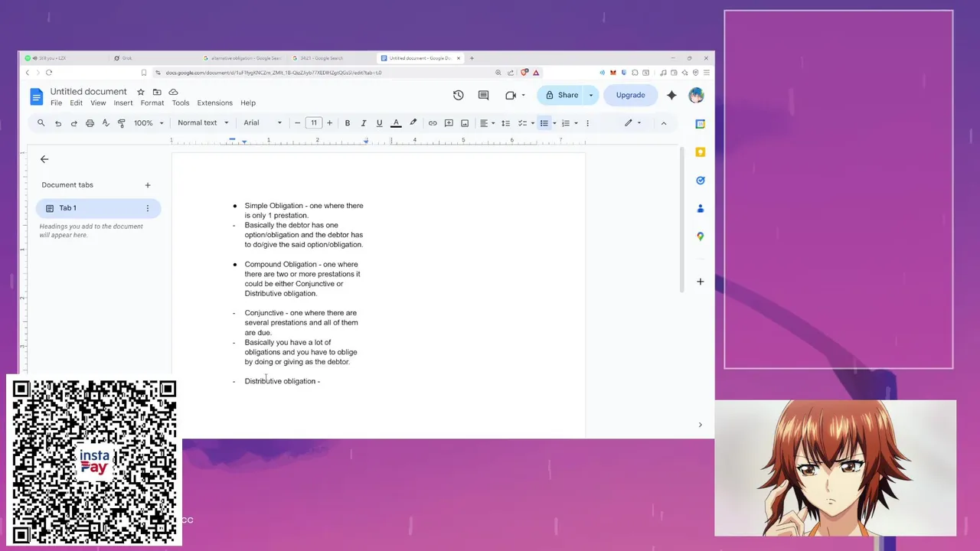View the cloud save status
Viewport: 980px width, 551px height.
[173, 92]
